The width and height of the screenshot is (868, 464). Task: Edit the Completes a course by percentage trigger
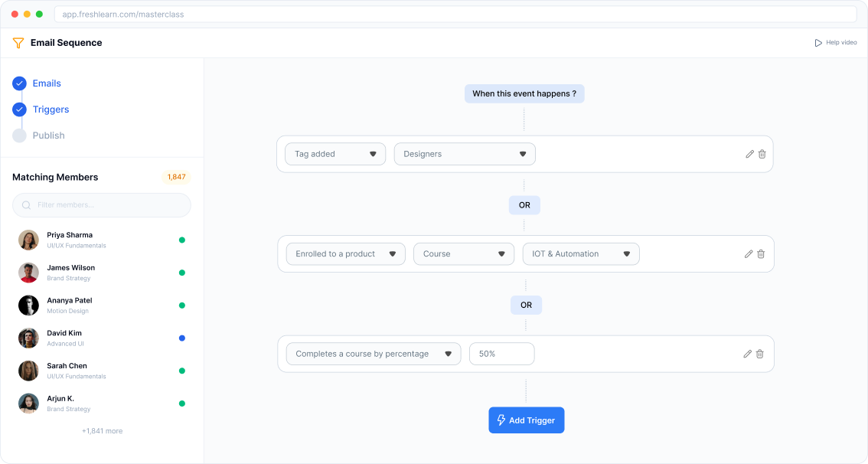[x=748, y=354]
